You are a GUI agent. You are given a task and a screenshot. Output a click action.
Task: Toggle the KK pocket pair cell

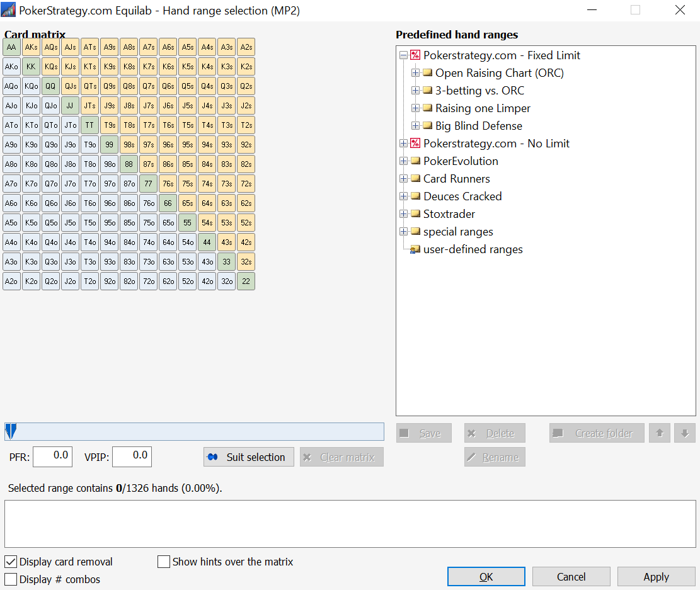point(32,67)
